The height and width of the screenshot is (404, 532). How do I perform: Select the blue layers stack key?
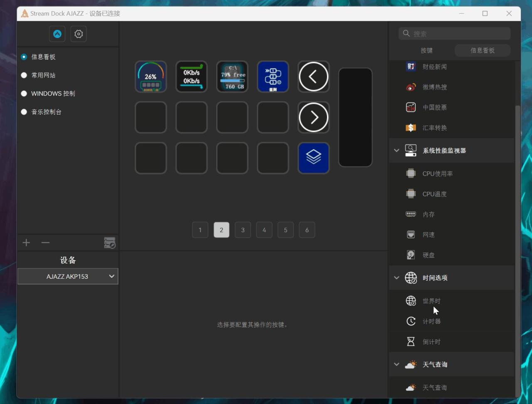click(314, 158)
